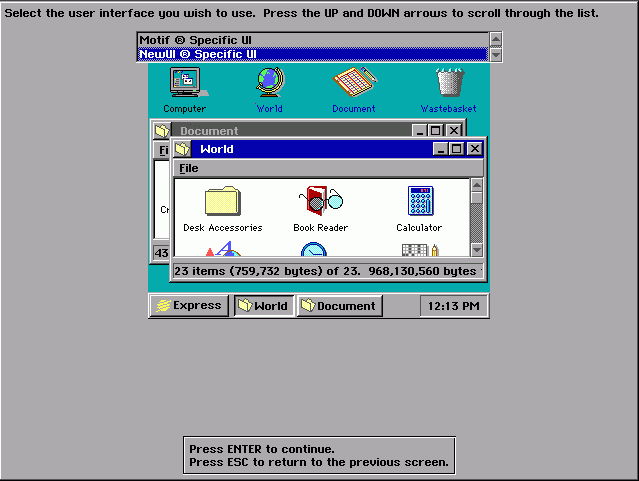
Task: Click the letter A drawing icon in World window
Action: 223,249
